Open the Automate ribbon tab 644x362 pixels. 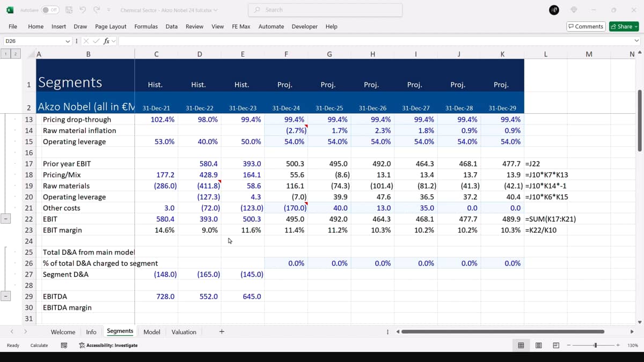point(271,26)
